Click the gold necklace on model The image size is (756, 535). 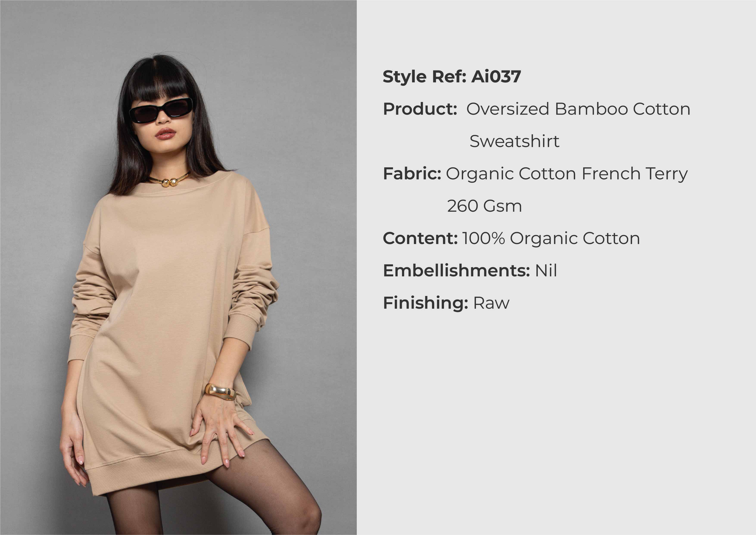(168, 180)
